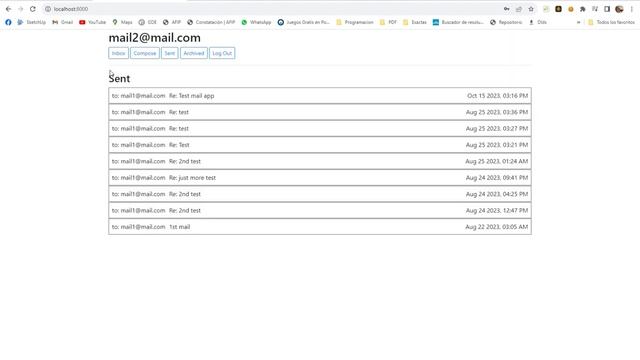Open the '1st mail' email
The image size is (640, 360).
pyautogui.click(x=320, y=227)
